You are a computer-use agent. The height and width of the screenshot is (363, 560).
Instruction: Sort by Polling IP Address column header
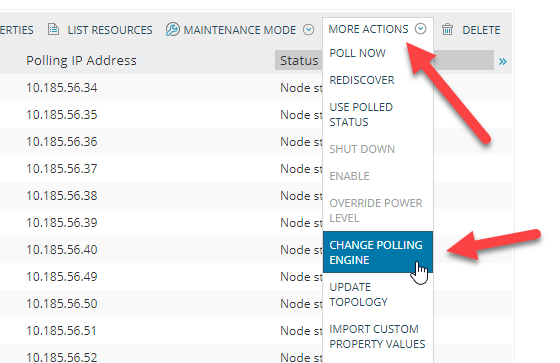coord(81,60)
